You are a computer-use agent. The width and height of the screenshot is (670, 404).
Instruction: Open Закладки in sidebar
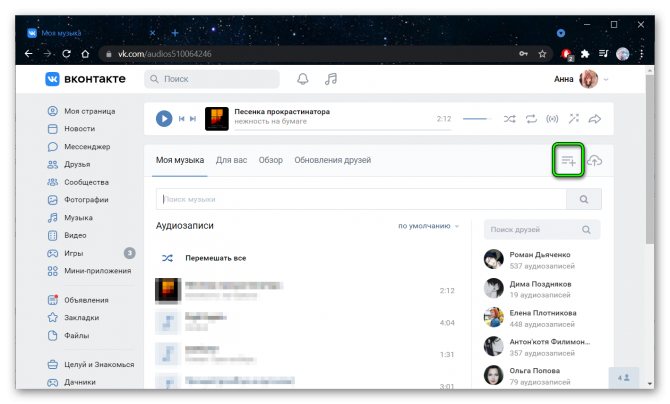(73, 318)
